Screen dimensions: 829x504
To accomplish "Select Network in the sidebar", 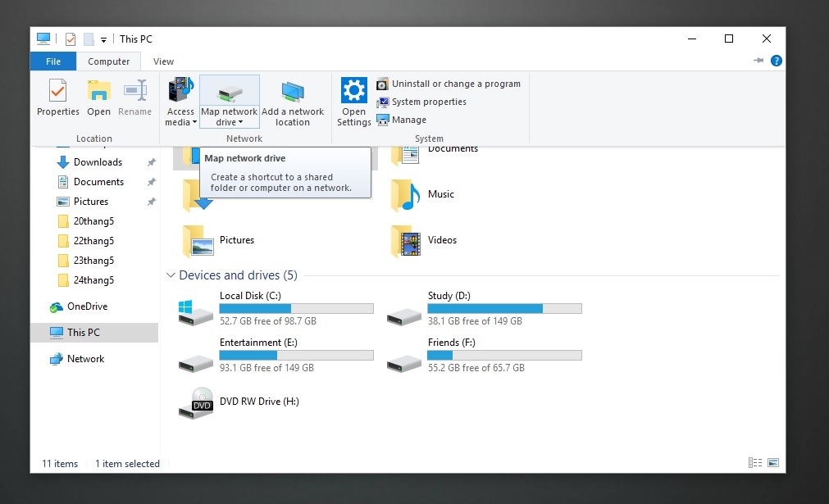I will pos(87,359).
